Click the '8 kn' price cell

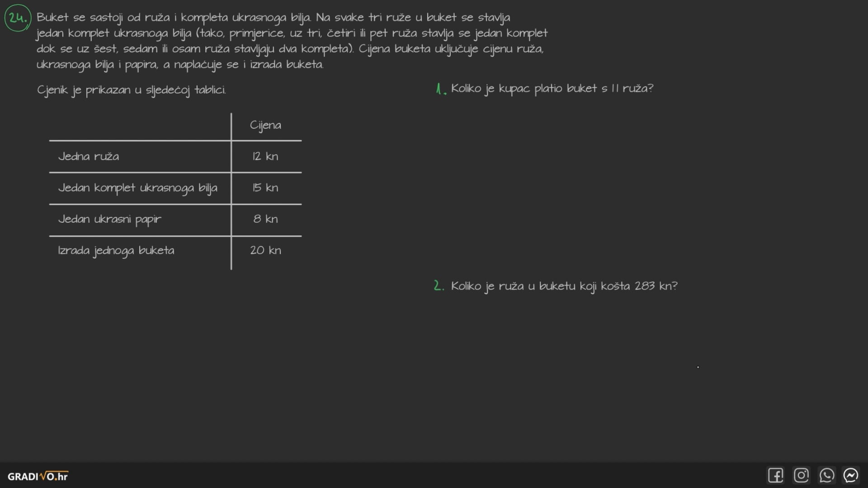pos(265,219)
